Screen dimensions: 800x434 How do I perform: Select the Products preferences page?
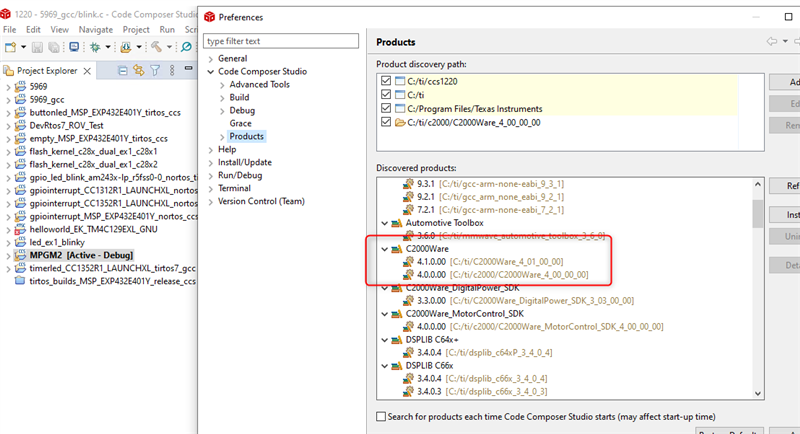click(x=246, y=136)
